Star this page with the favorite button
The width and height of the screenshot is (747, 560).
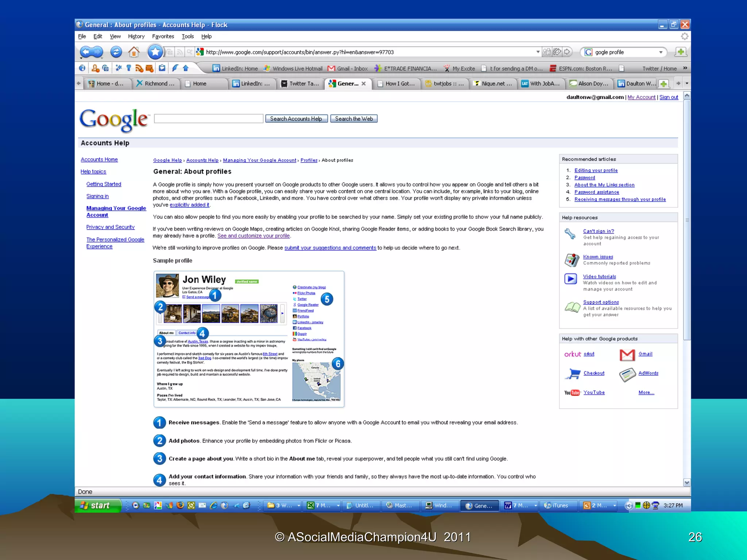tap(155, 52)
